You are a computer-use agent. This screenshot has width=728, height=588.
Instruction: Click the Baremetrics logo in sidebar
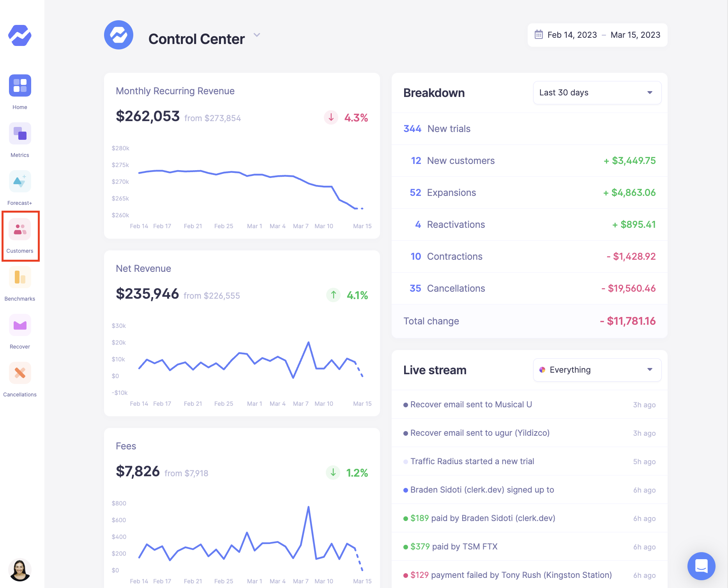click(20, 35)
